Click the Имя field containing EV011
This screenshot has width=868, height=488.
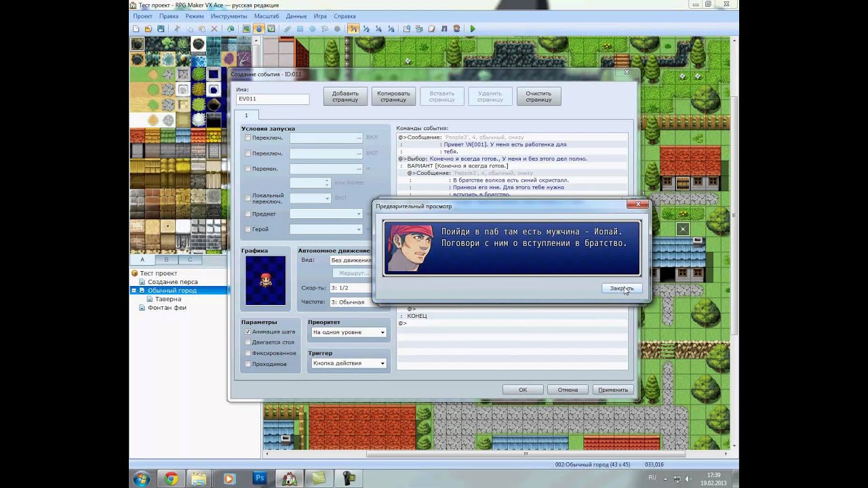pos(273,99)
